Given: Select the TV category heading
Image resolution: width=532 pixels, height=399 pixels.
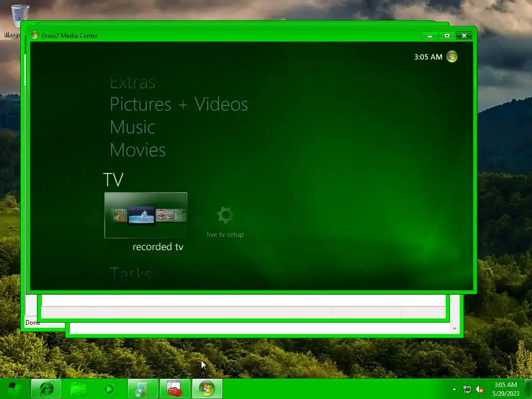Looking at the screenshot, I should tap(113, 180).
